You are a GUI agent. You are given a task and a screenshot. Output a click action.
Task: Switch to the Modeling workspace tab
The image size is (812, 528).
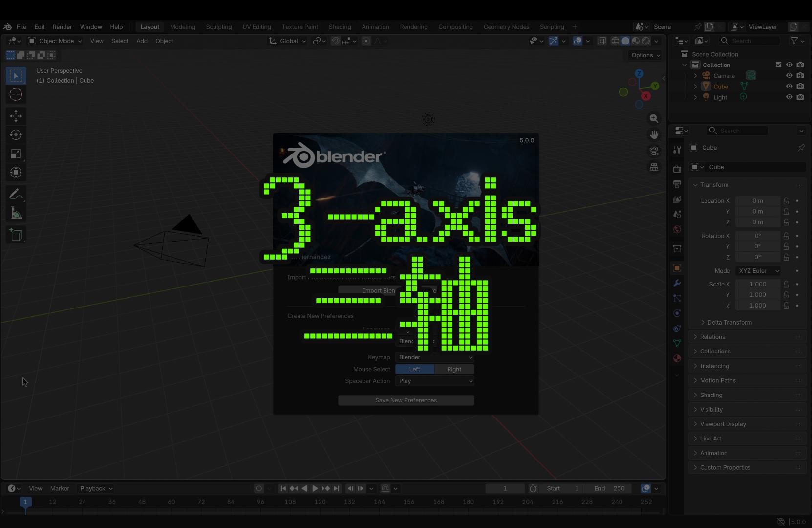183,27
